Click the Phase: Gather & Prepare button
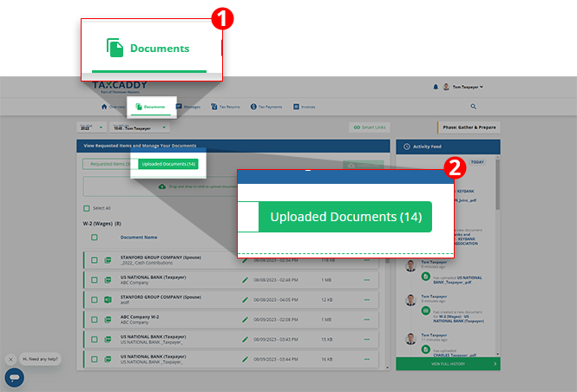577x392 pixels. tap(469, 127)
